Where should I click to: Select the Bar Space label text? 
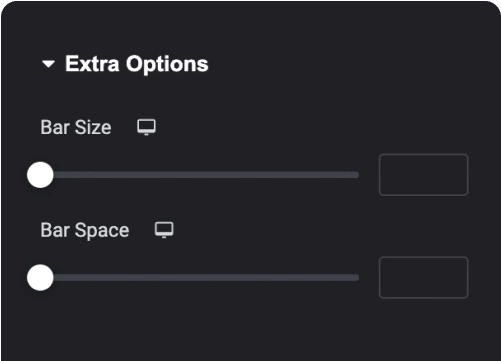85,230
